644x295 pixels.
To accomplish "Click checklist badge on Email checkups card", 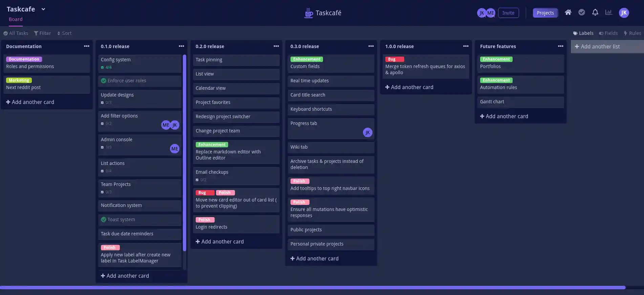I will tap(201, 180).
